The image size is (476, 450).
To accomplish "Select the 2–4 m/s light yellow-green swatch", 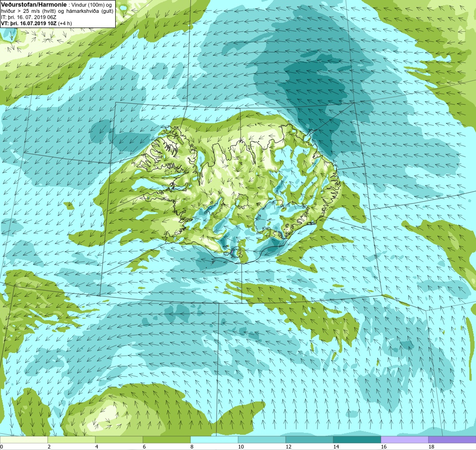I will point(72,440).
